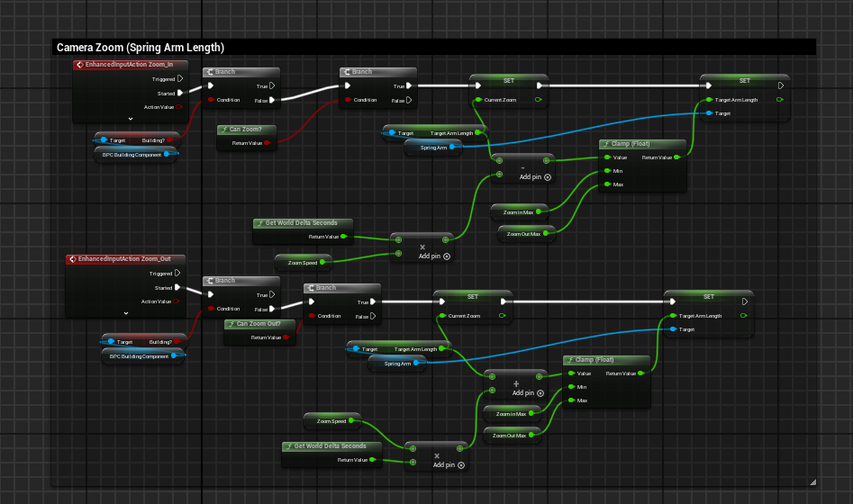Select the Can Zoom Out? function node title

tap(259, 323)
